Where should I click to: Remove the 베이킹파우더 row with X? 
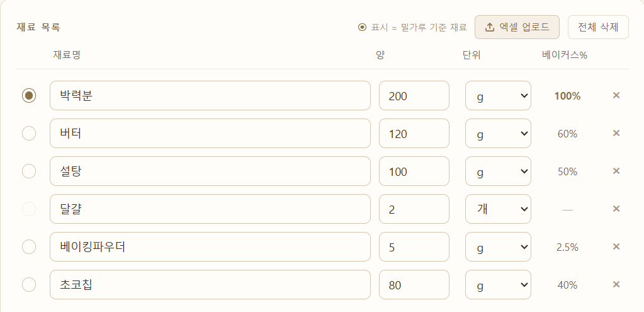(616, 246)
